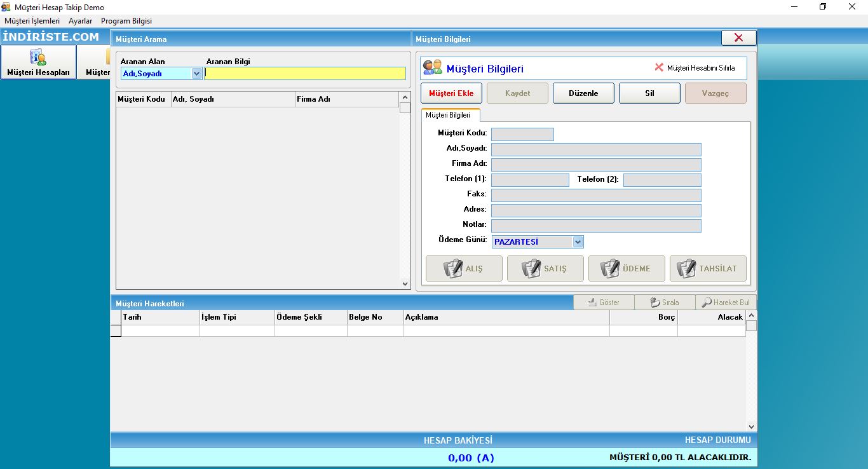The height and width of the screenshot is (469, 868).
Task: Click the Adı, Soyadı column header
Action: [233, 99]
